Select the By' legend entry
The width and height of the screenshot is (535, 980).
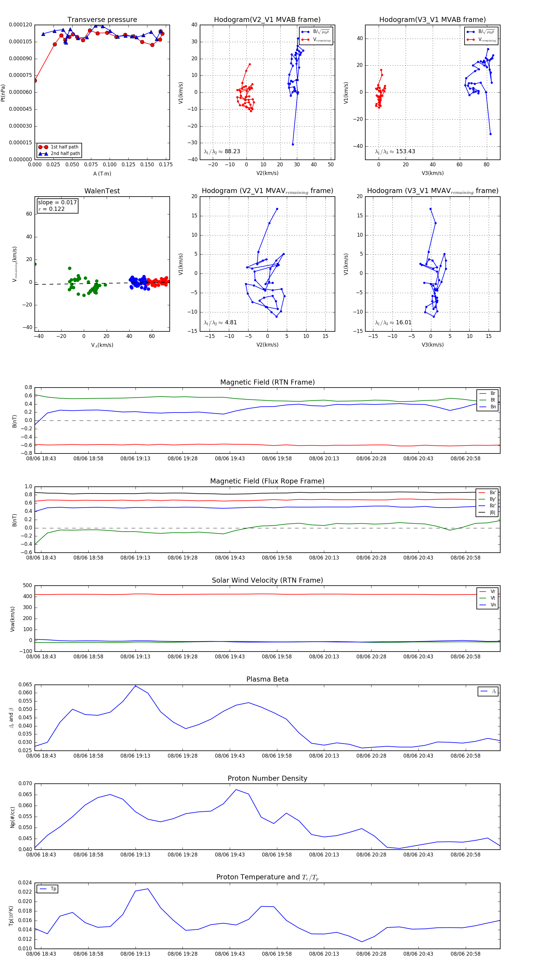(x=487, y=499)
